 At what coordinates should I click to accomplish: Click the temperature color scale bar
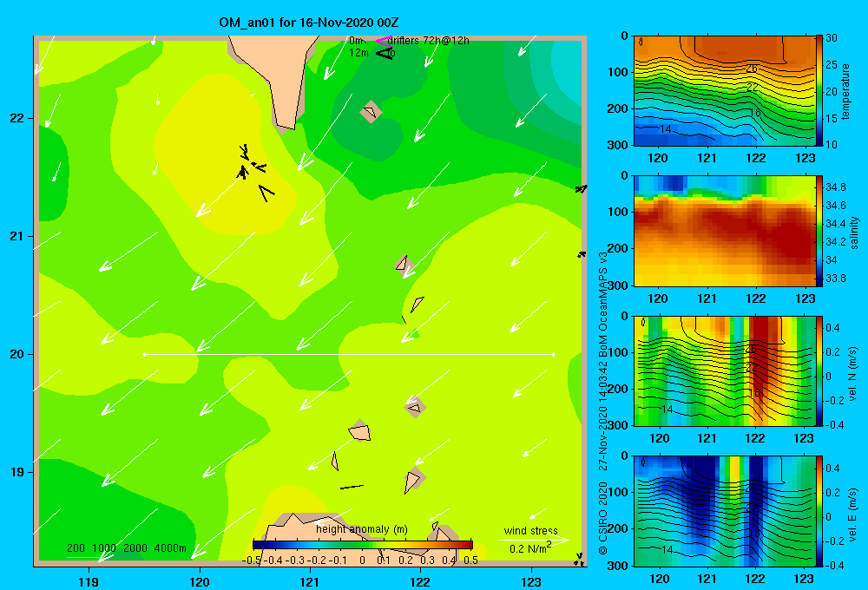tap(819, 90)
